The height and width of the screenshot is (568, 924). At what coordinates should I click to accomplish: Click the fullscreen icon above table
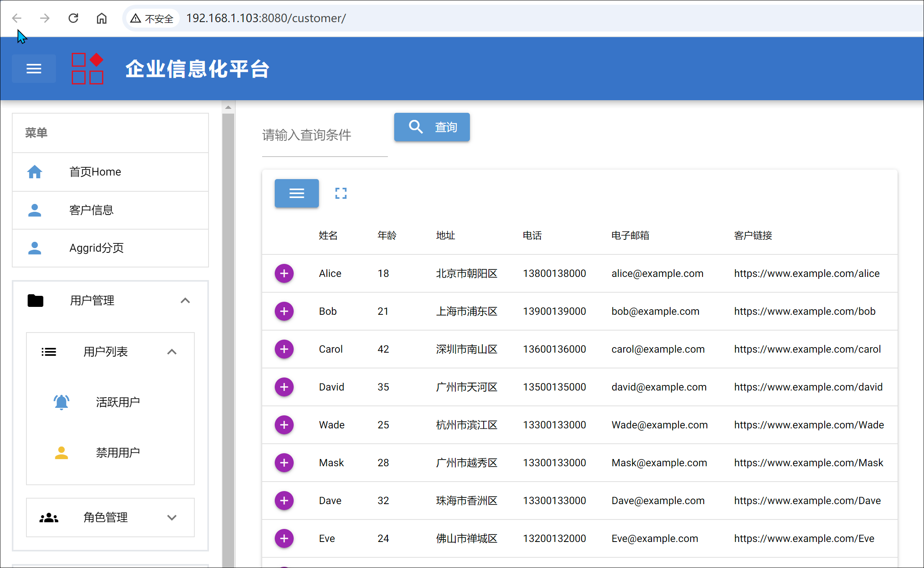pyautogui.click(x=341, y=193)
